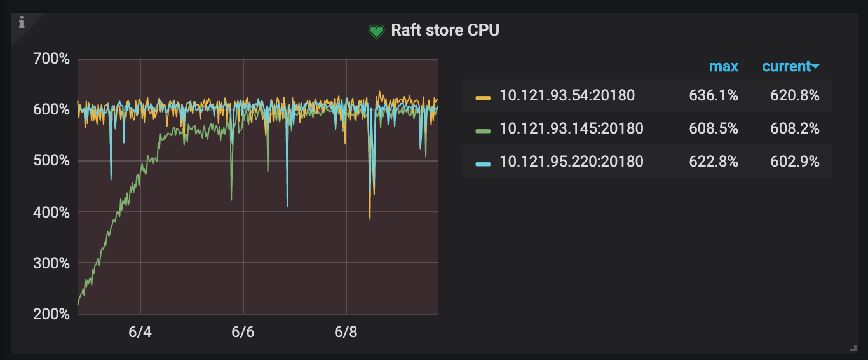The image size is (868, 360).
Task: Click the 6/6 label on time axis
Action: tap(243, 332)
